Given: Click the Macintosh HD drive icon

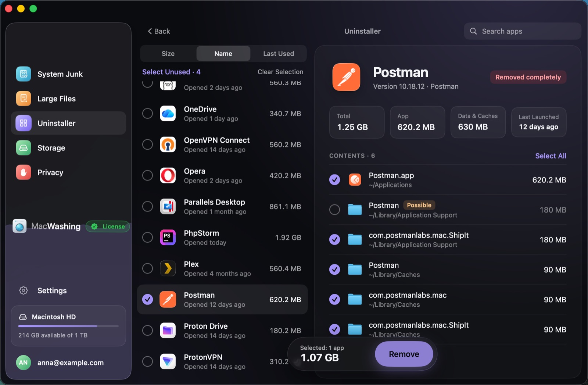Looking at the screenshot, I should [23, 317].
